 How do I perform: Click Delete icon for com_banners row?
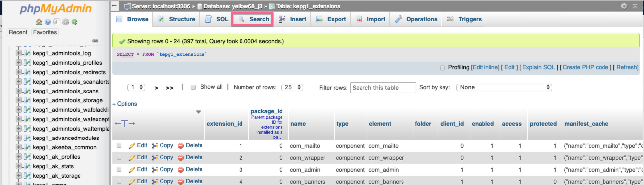(181, 181)
